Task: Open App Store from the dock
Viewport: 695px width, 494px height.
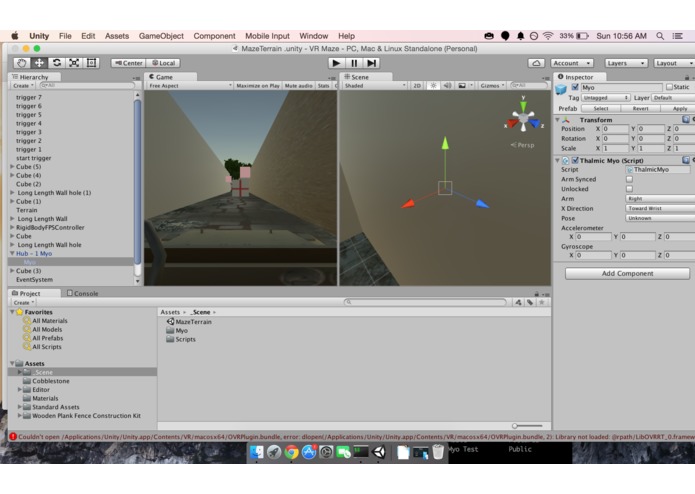Action: click(309, 452)
